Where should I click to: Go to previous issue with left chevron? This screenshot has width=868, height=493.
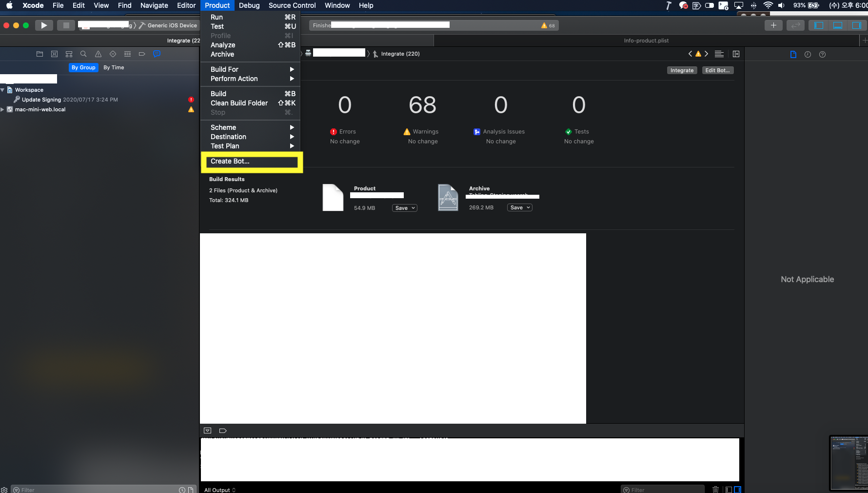690,54
